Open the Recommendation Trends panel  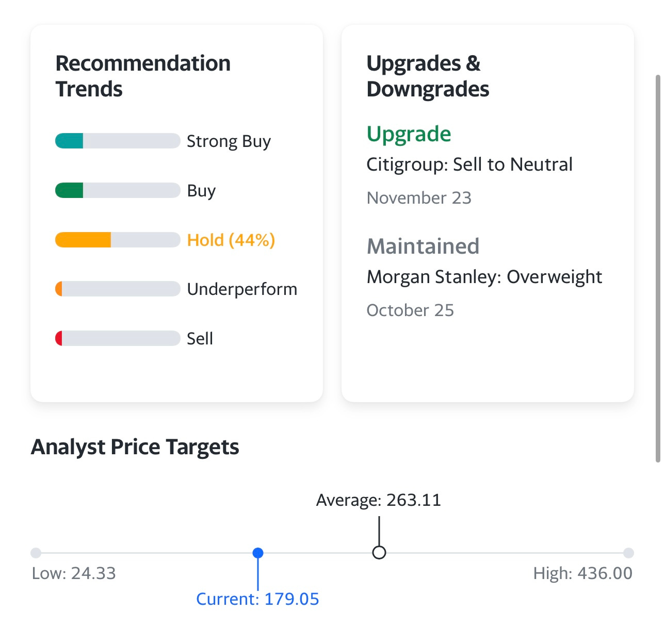pyautogui.click(x=143, y=75)
